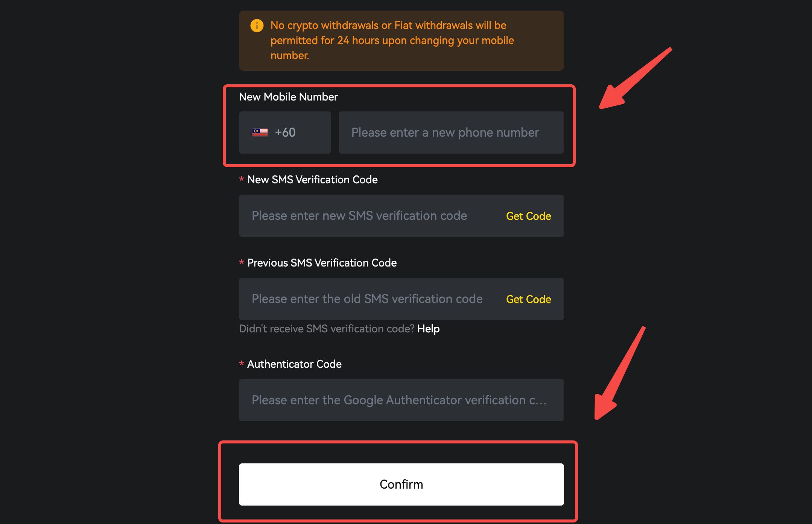Image resolution: width=812 pixels, height=524 pixels.
Task: Click the Malaysia flag icon
Action: click(x=260, y=133)
